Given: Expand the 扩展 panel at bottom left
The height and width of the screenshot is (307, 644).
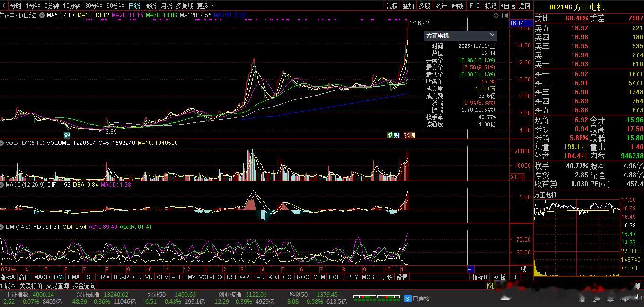Looking at the screenshot, I should click(8, 286).
